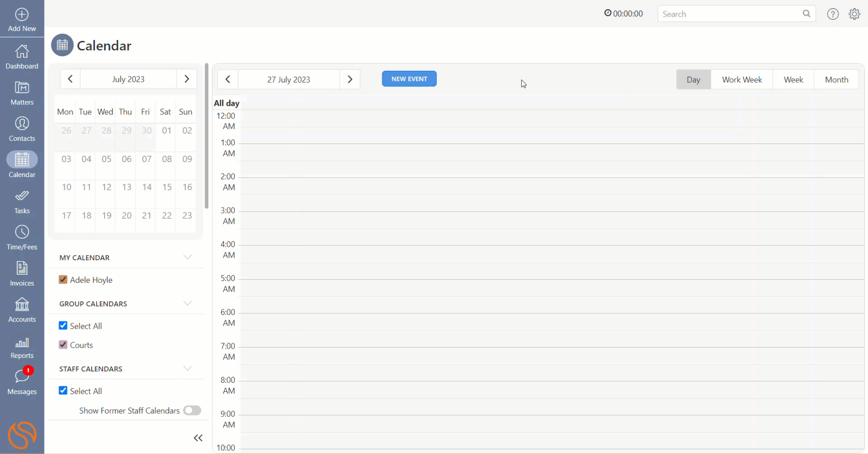This screenshot has width=868, height=454.
Task: Open the Time/Fees section
Action: pos(22,238)
